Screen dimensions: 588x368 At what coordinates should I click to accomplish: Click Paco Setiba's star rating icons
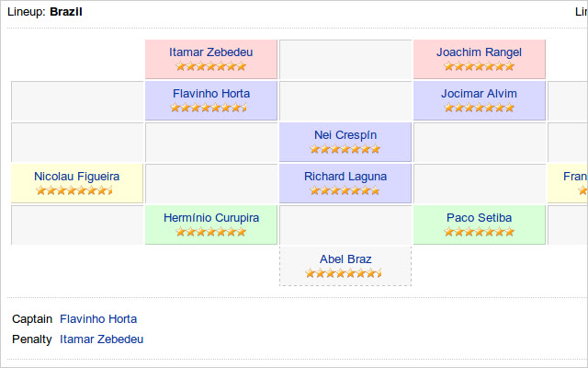click(x=479, y=232)
